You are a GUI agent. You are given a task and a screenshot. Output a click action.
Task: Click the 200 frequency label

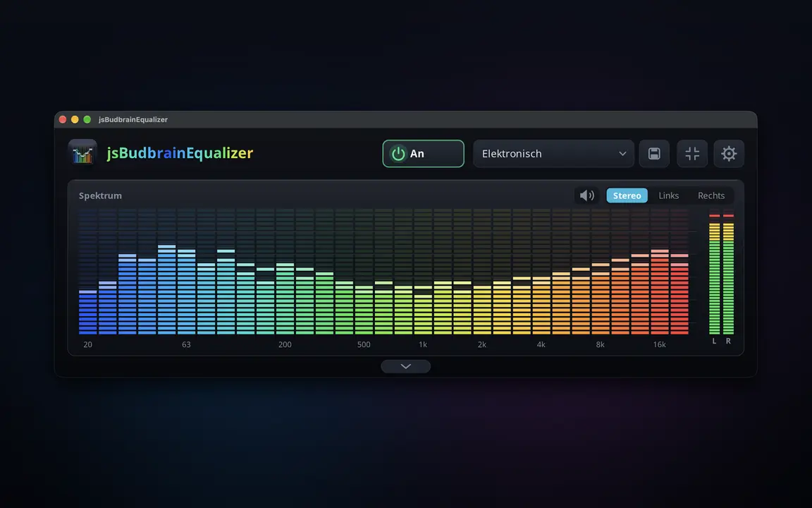[285, 345]
